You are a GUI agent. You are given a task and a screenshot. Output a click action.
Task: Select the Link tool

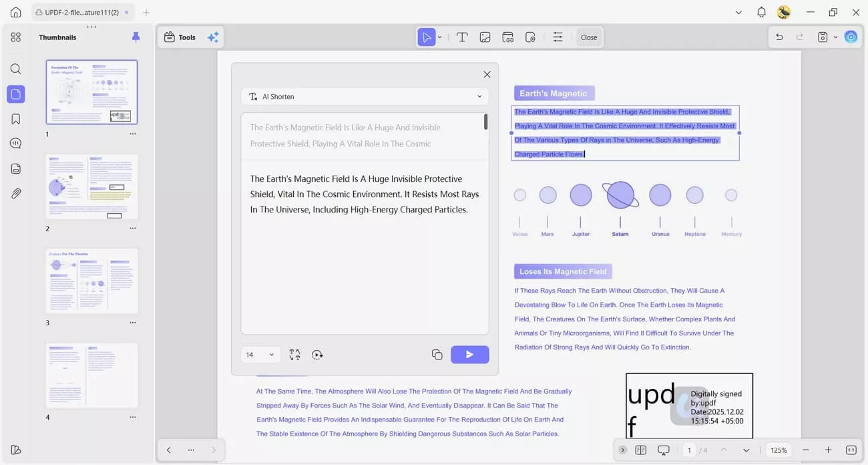coord(507,37)
